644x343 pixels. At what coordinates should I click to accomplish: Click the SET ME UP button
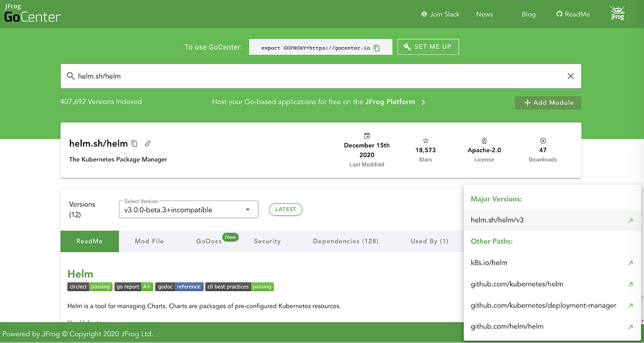[x=428, y=46]
